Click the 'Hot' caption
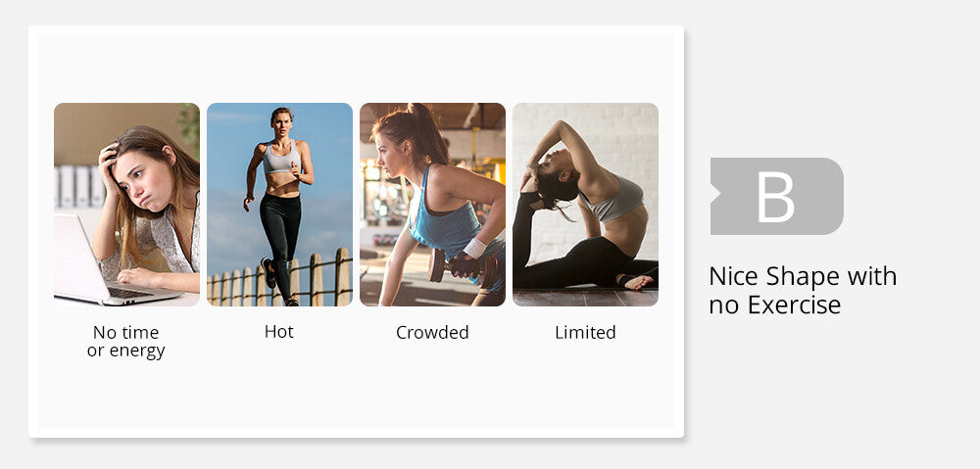 (x=278, y=332)
